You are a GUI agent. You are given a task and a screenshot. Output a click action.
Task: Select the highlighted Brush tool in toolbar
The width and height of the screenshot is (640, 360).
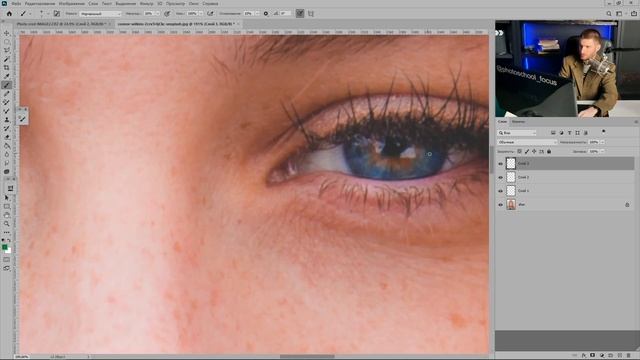[7, 85]
